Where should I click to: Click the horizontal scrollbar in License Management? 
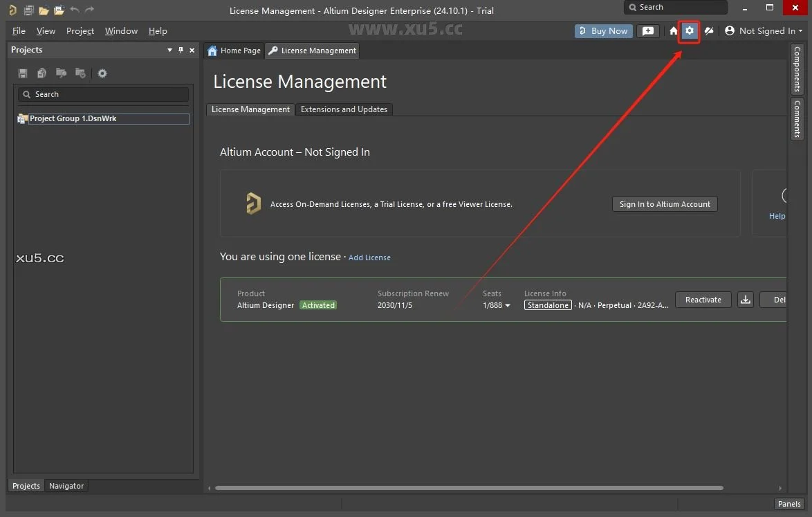point(469,488)
